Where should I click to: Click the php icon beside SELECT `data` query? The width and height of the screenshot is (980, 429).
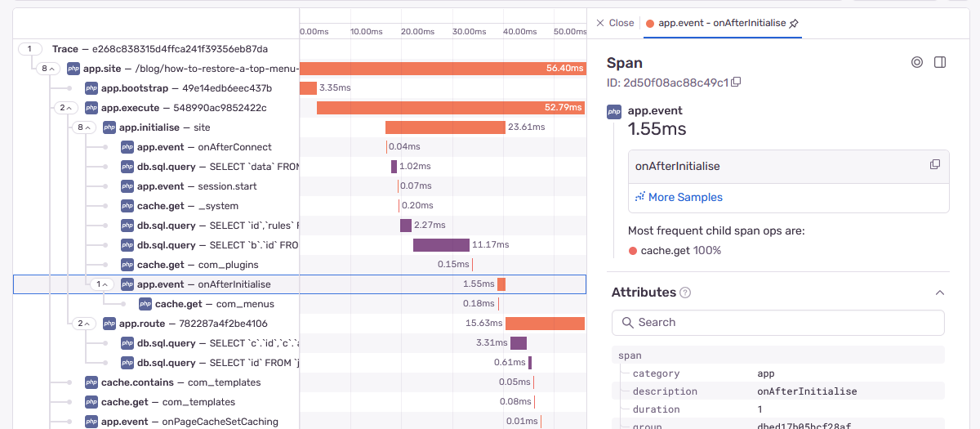tap(127, 167)
